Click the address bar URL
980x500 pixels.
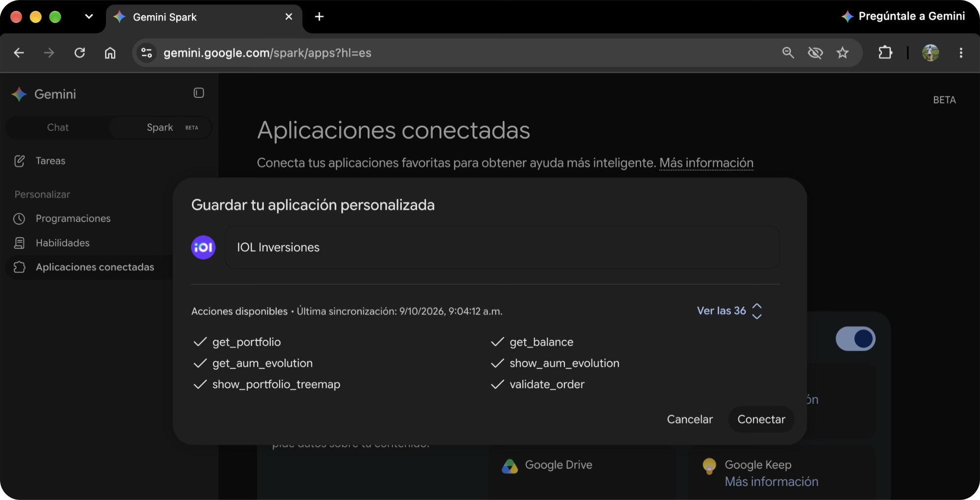[267, 53]
